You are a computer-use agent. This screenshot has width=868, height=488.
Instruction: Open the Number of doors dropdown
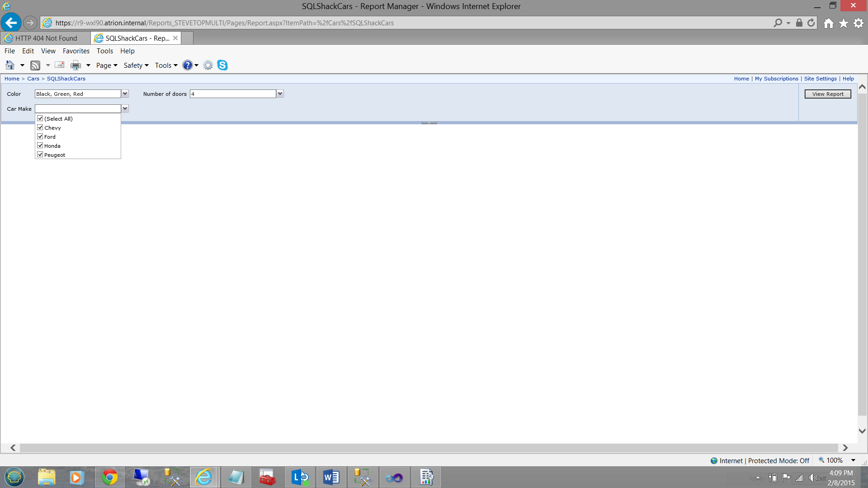(280, 94)
